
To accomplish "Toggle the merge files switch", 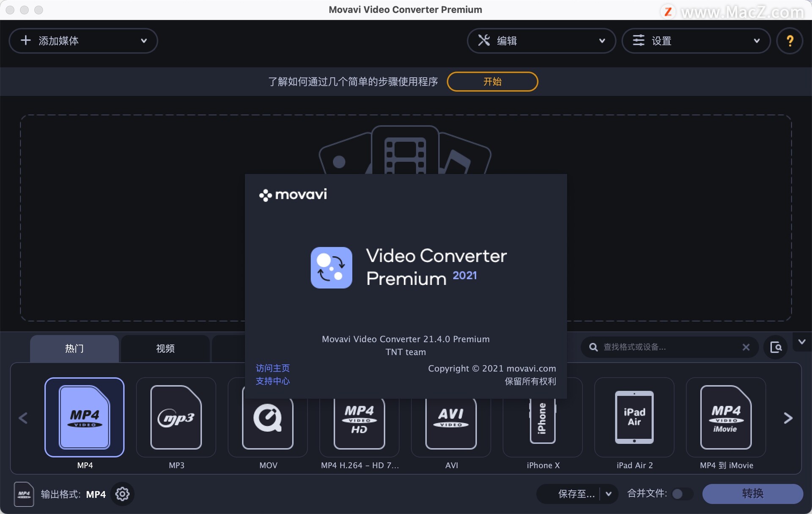I will (682, 494).
